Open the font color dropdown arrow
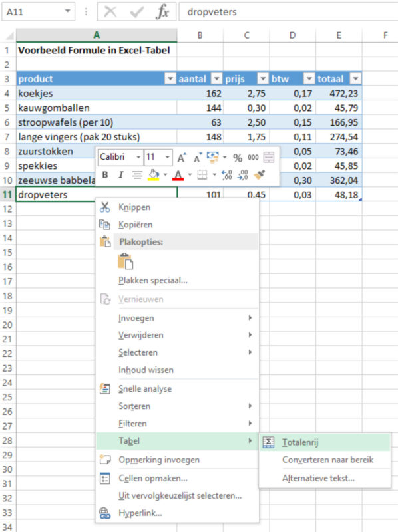The height and width of the screenshot is (532, 398). click(190, 175)
